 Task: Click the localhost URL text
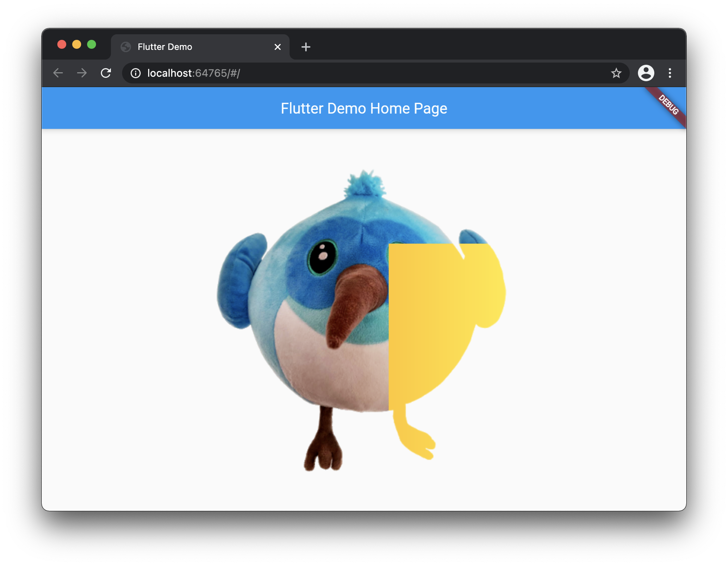tap(194, 73)
